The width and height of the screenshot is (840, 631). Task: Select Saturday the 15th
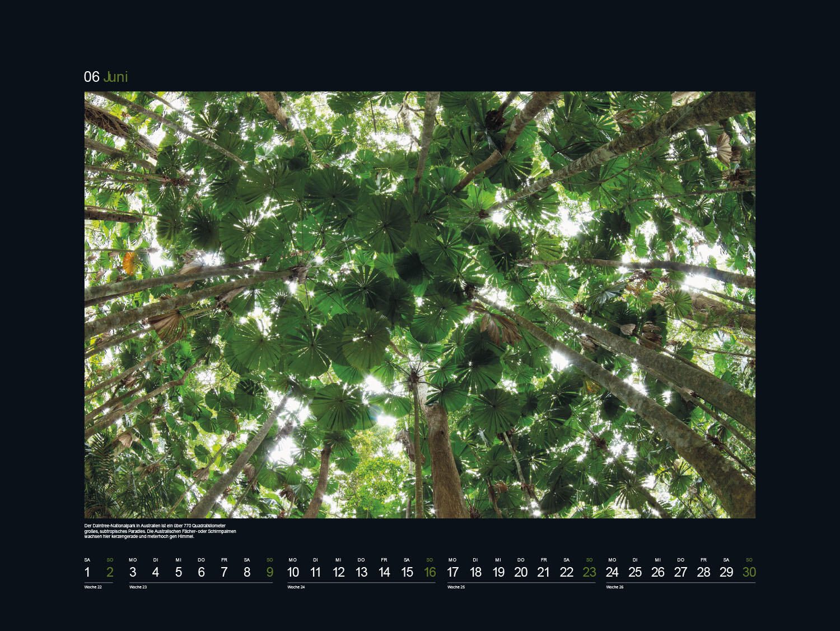407,572
